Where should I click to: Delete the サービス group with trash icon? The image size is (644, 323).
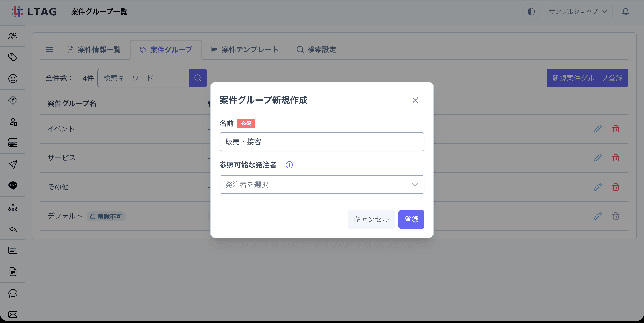click(x=616, y=158)
